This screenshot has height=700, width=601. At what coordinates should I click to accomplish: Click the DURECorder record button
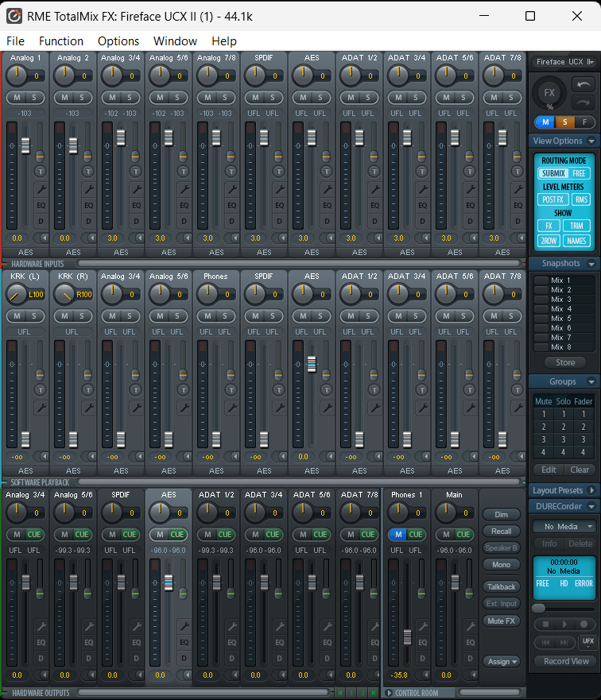click(x=584, y=624)
